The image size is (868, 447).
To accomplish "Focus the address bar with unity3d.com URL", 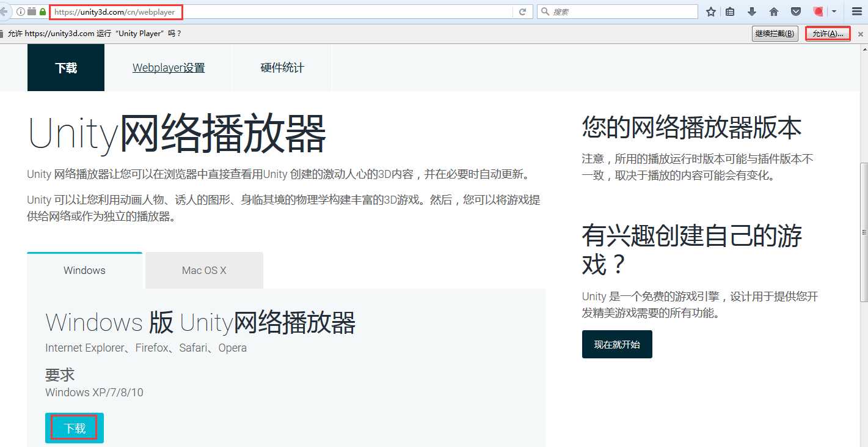I will pos(281,12).
